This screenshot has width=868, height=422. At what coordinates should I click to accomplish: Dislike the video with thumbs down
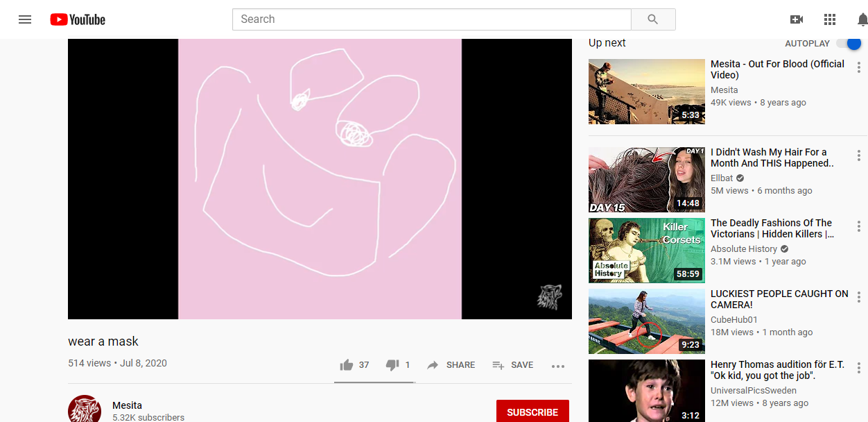392,365
